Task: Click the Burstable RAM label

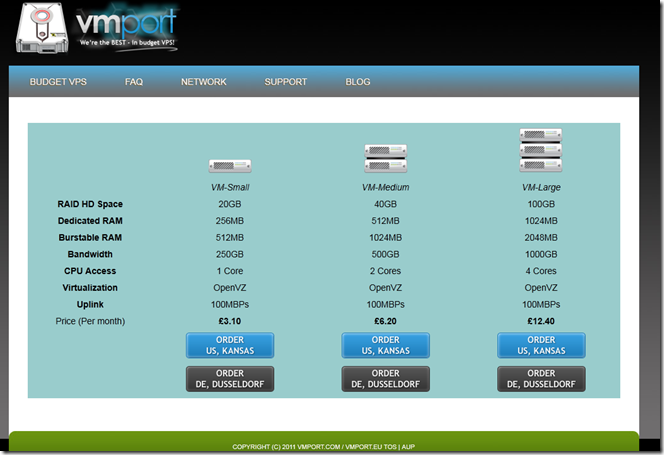Action: tap(90, 238)
